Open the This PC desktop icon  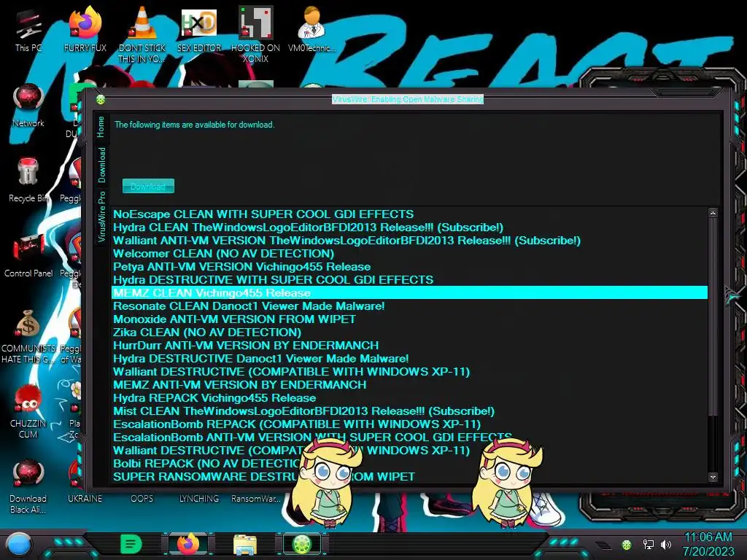click(28, 29)
